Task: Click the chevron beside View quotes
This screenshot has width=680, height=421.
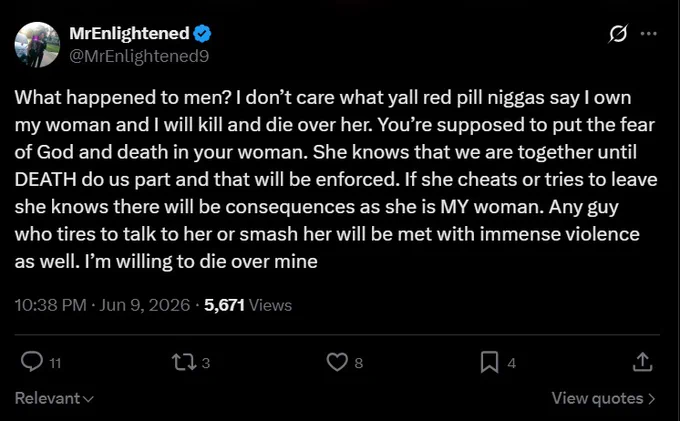Action: tap(651, 398)
